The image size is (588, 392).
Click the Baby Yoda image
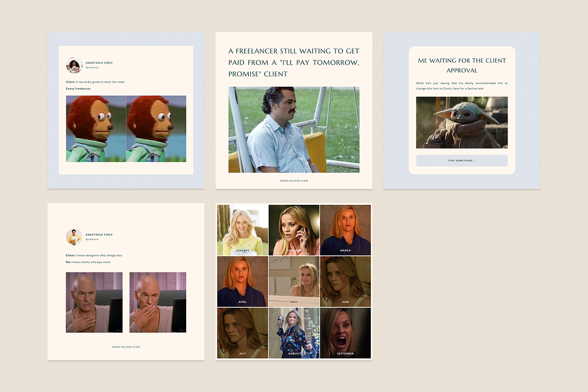(462, 122)
